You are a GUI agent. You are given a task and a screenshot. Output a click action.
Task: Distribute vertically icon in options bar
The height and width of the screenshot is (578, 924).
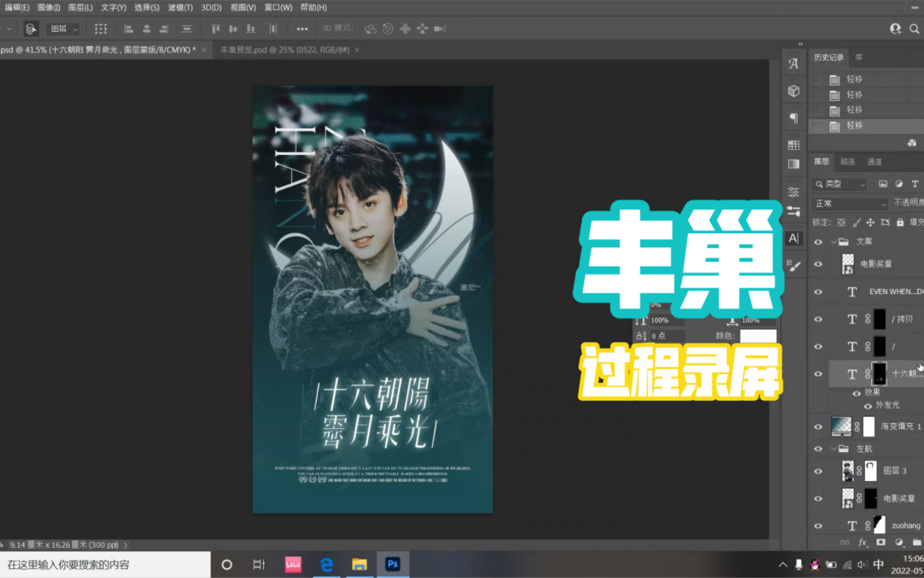coord(187,29)
